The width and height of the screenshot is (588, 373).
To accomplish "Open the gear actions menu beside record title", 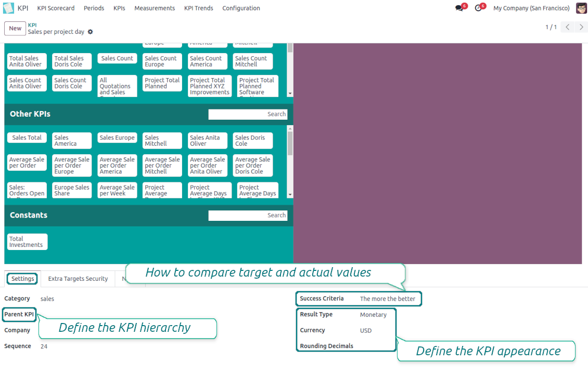I will point(91,32).
